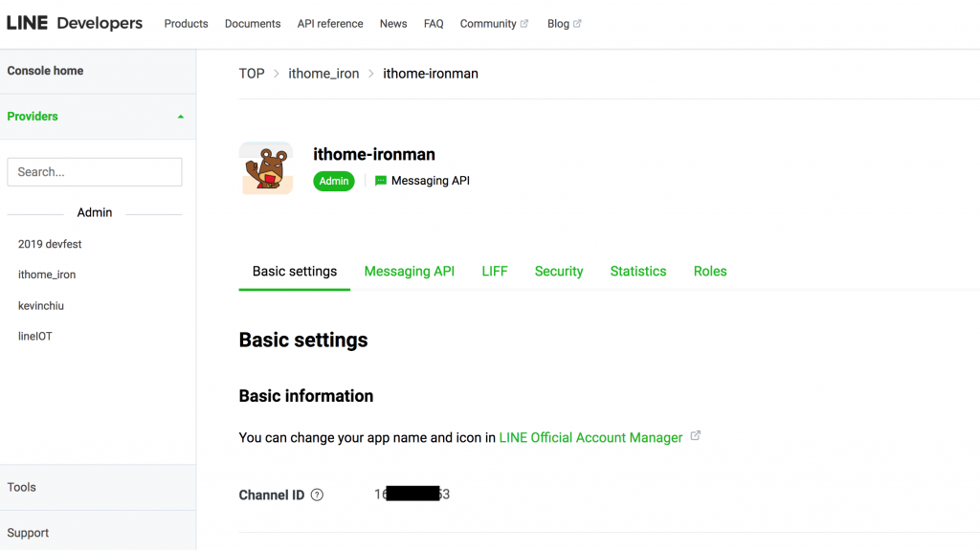Image resolution: width=980 pixels, height=550 pixels.
Task: Visit the Community link
Action: click(488, 24)
